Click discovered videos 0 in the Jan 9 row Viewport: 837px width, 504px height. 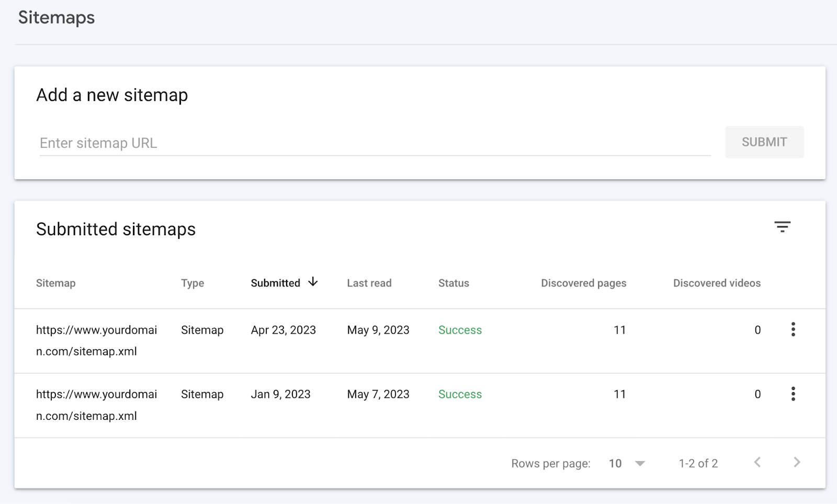tap(757, 394)
